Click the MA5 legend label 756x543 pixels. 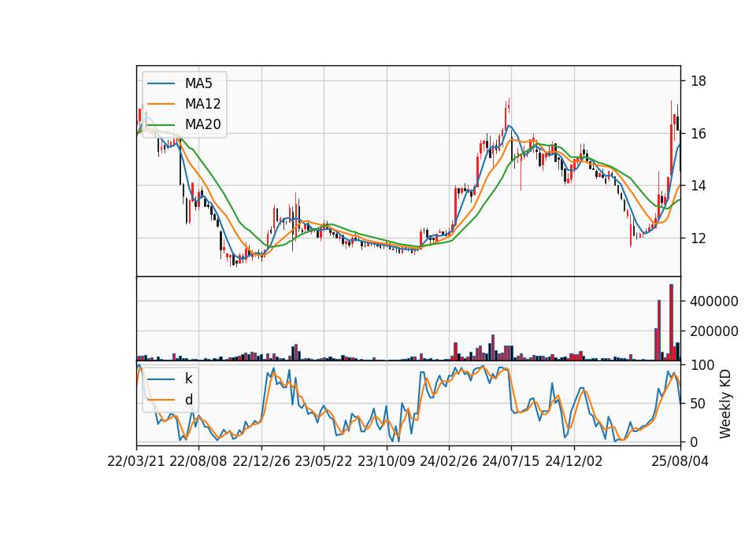pyautogui.click(x=198, y=83)
